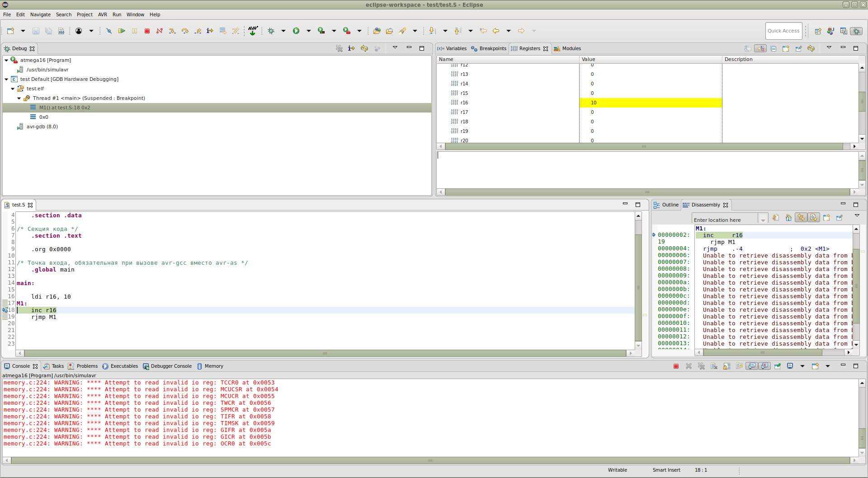This screenshot has height=478, width=868.
Task: Switch to Problems tab
Action: (x=83, y=366)
